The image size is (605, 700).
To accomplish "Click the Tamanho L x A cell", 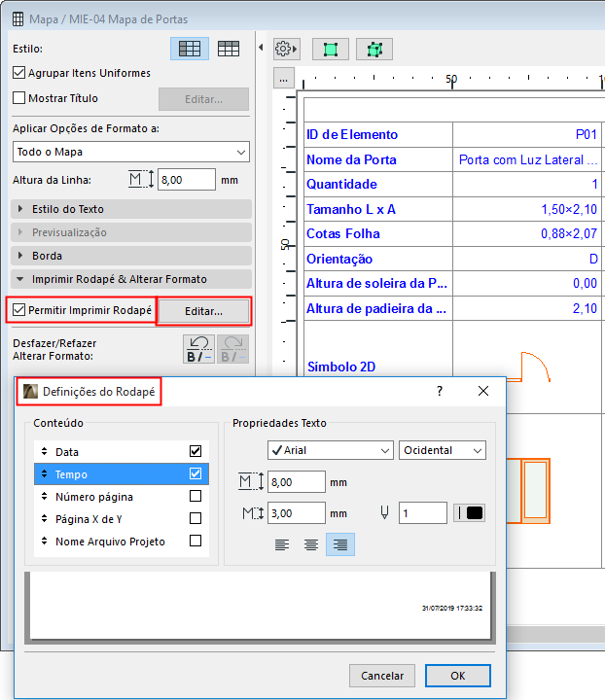I will pyautogui.click(x=378, y=209).
